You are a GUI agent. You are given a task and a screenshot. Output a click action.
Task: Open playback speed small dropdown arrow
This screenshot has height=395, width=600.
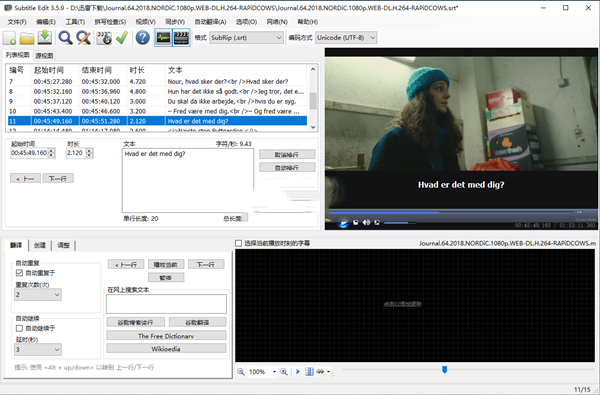pos(328,372)
